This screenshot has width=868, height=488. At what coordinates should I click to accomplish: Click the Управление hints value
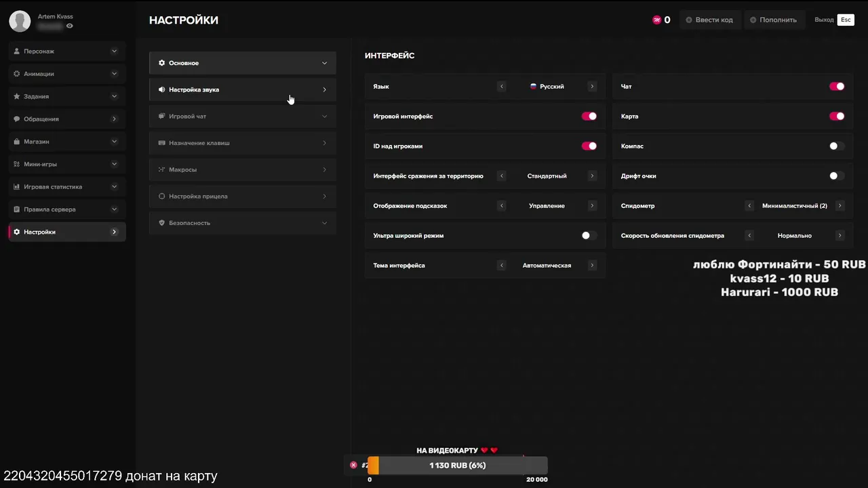coord(547,206)
